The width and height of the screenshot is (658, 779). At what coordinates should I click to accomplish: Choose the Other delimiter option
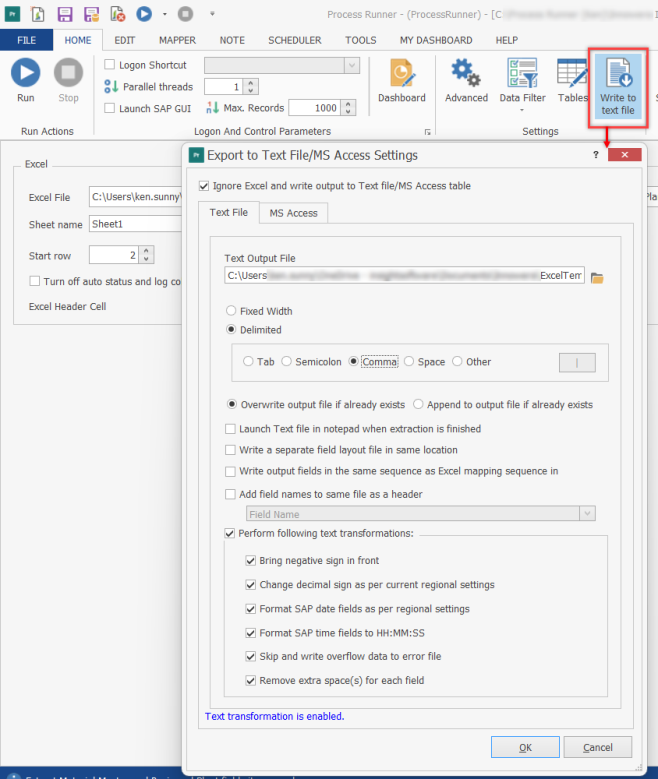click(457, 361)
